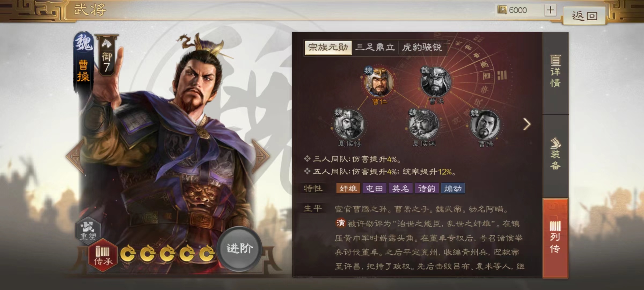Viewport: 644px width, 290px height.
Task: Tap the 御7 troop badge
Action: pyautogui.click(x=107, y=55)
